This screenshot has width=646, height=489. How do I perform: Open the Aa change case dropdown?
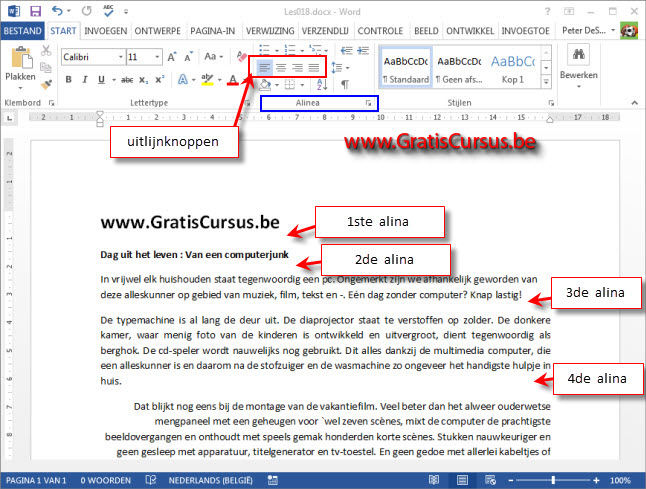tap(213, 56)
